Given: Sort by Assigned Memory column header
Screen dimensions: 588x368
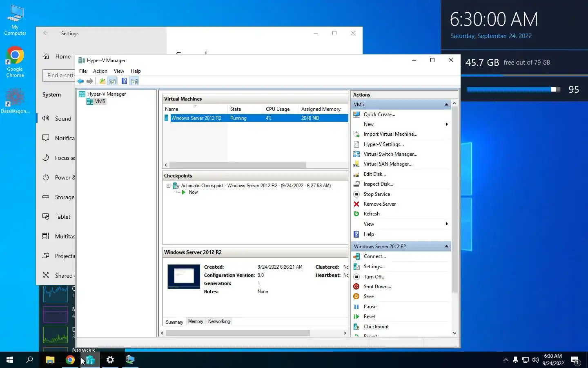Looking at the screenshot, I should (323, 109).
